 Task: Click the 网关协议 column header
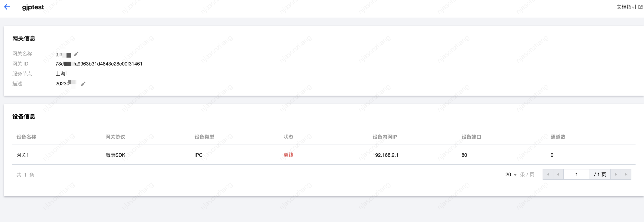[115, 137]
